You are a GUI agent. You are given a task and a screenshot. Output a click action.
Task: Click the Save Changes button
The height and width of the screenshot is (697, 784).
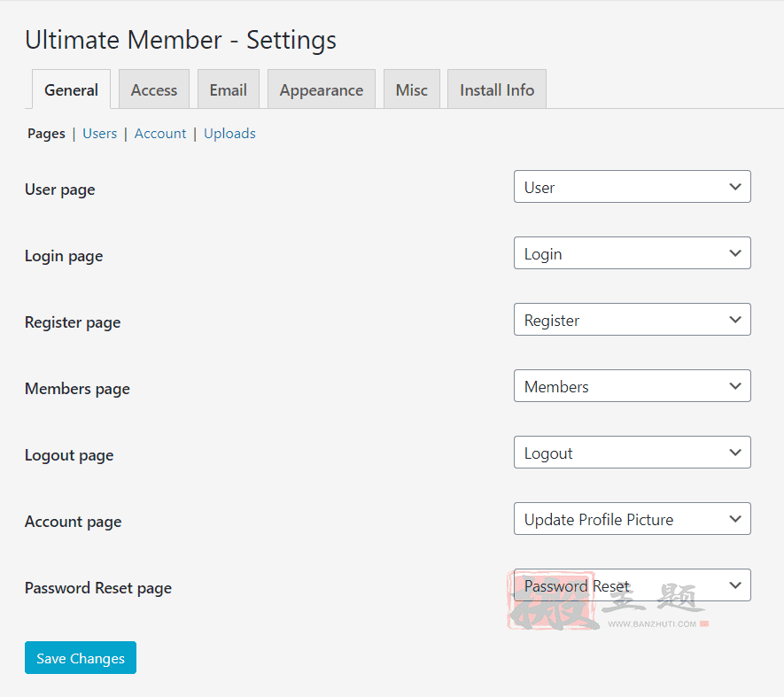click(x=81, y=658)
